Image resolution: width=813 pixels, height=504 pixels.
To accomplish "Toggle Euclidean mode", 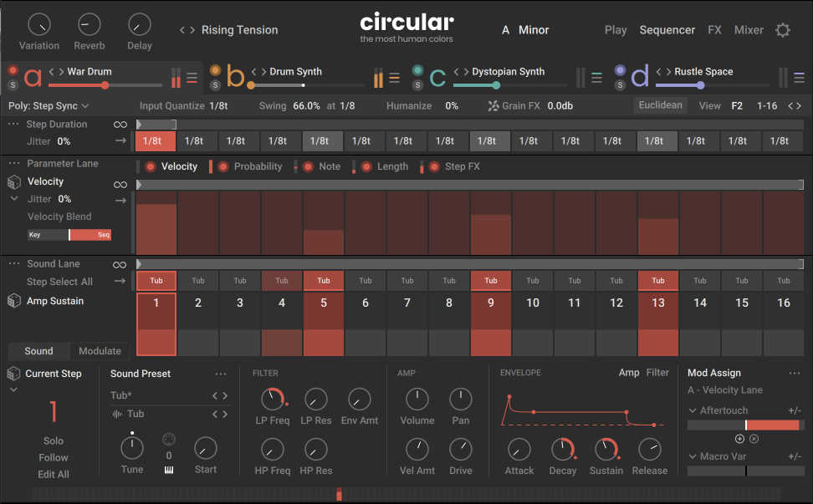I will click(x=661, y=105).
